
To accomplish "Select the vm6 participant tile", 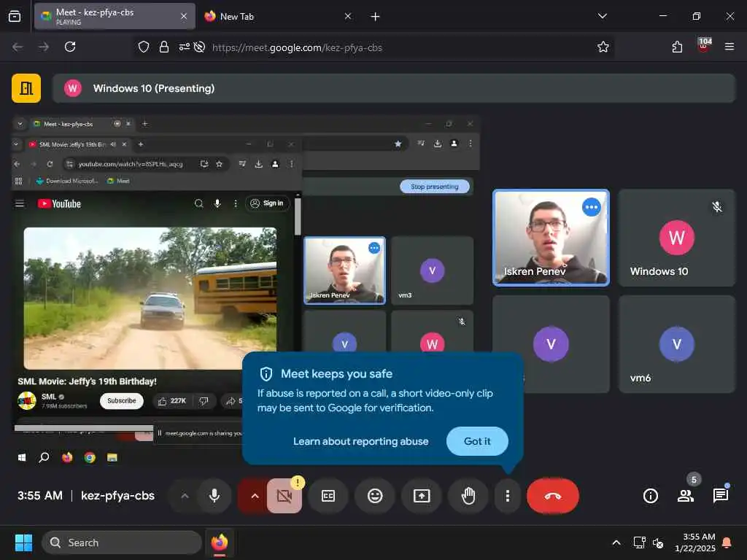I will coord(676,344).
